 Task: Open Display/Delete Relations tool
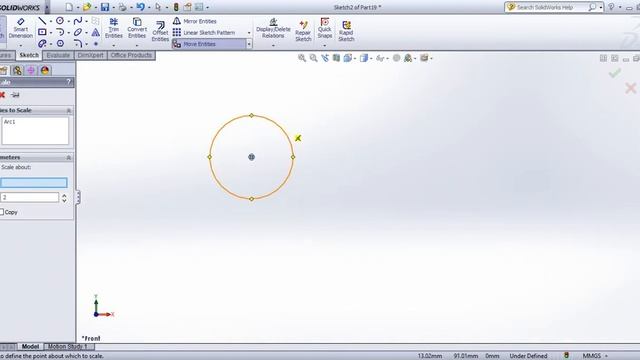pyautogui.click(x=273, y=29)
